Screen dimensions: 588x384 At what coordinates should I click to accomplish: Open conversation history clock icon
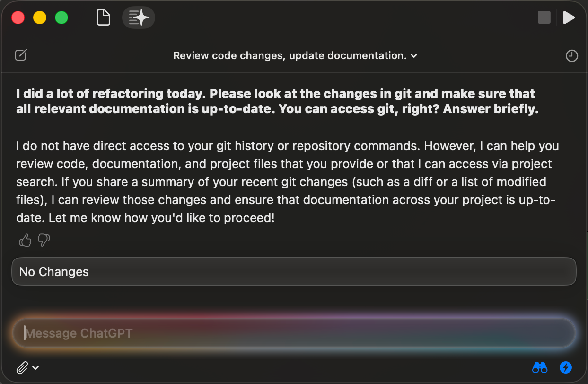(x=572, y=56)
